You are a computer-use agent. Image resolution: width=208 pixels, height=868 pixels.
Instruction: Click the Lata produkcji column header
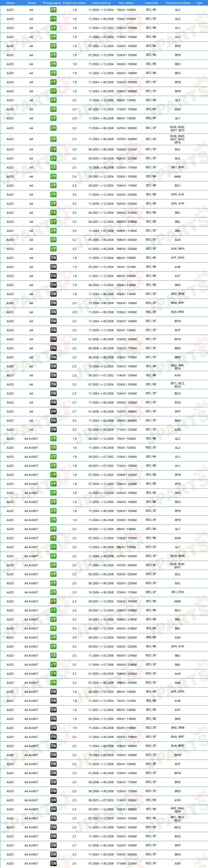pos(101,3)
